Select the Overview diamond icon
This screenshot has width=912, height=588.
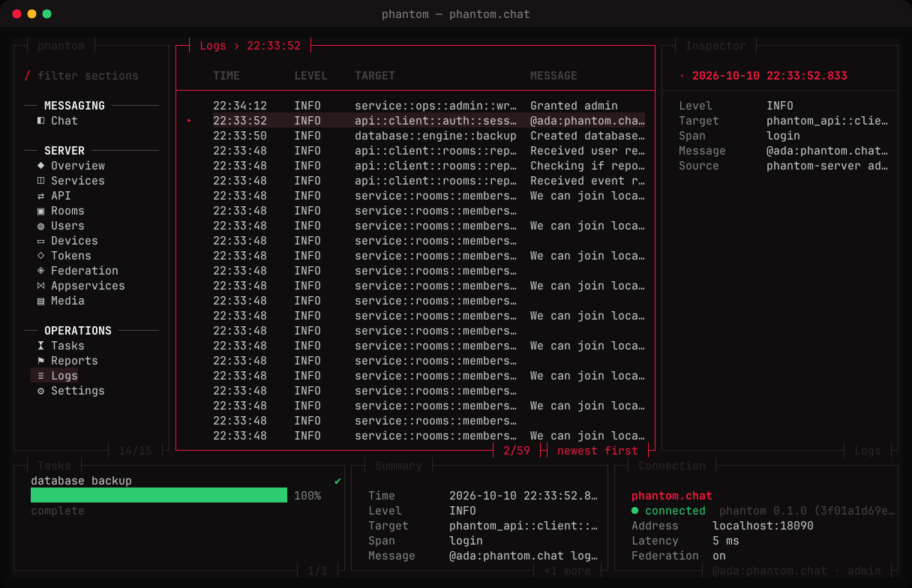41,166
